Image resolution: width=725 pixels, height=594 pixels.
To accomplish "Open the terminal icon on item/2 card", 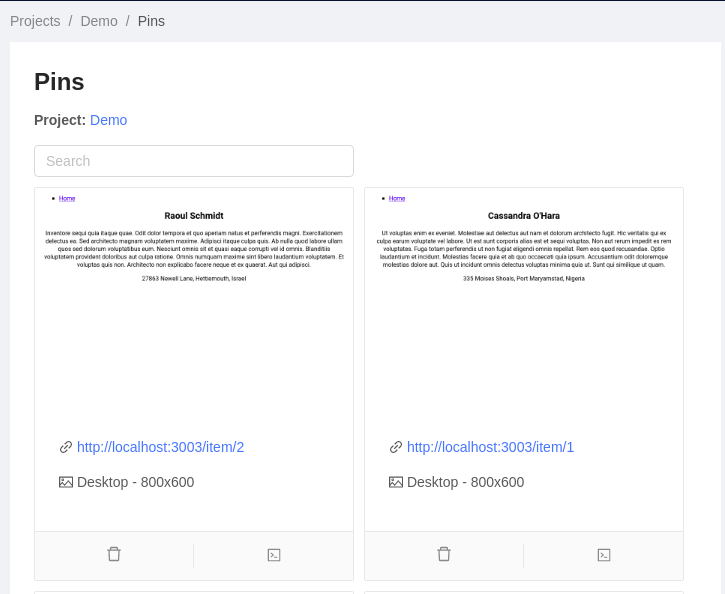I will click(274, 555).
